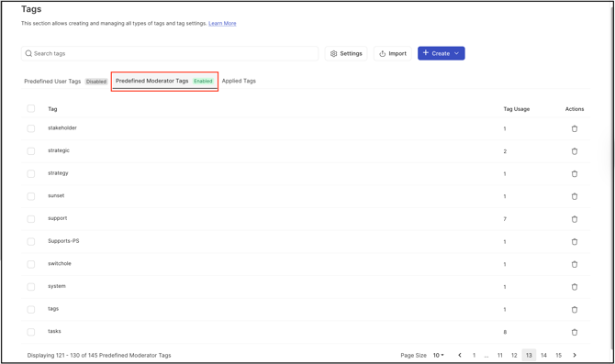
Task: Click the support tag usage count 7
Action: (x=505, y=219)
